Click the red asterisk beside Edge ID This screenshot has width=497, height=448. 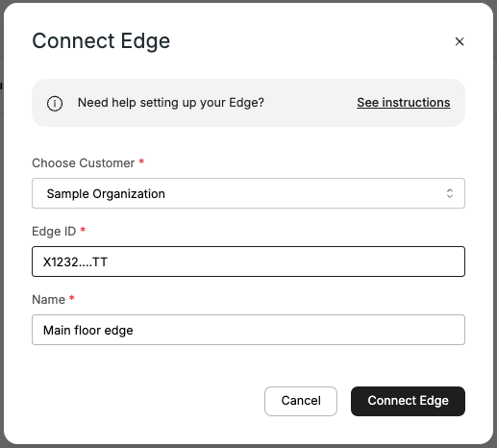[x=83, y=230]
